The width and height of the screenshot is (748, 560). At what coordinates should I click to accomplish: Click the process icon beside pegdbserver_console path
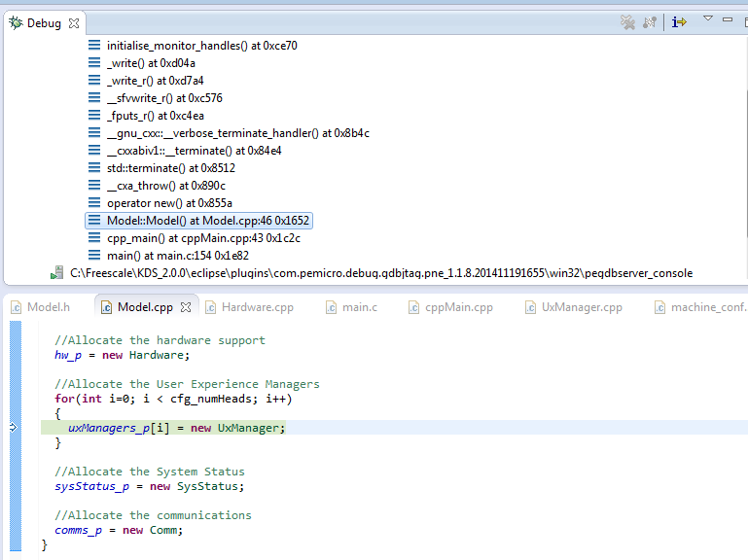57,273
